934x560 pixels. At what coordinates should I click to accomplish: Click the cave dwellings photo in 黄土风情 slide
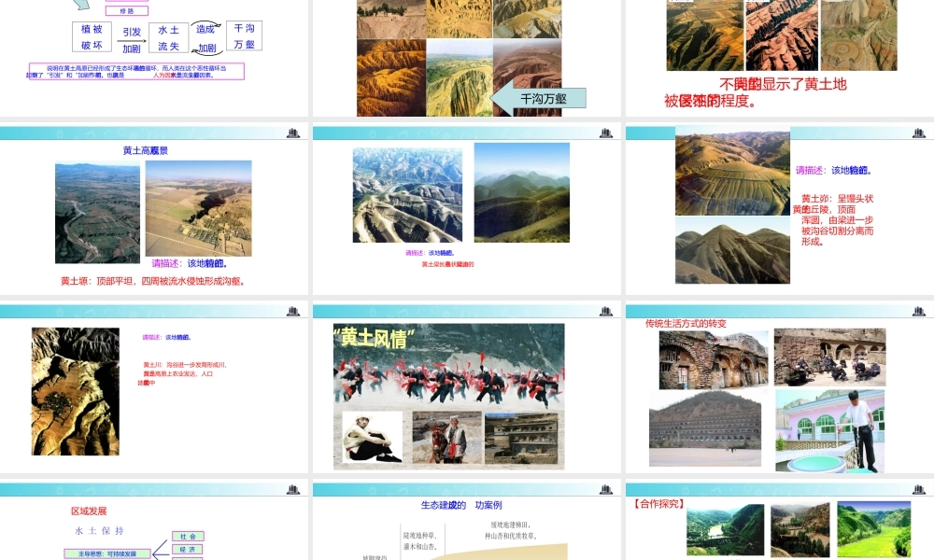pyautogui.click(x=522, y=439)
